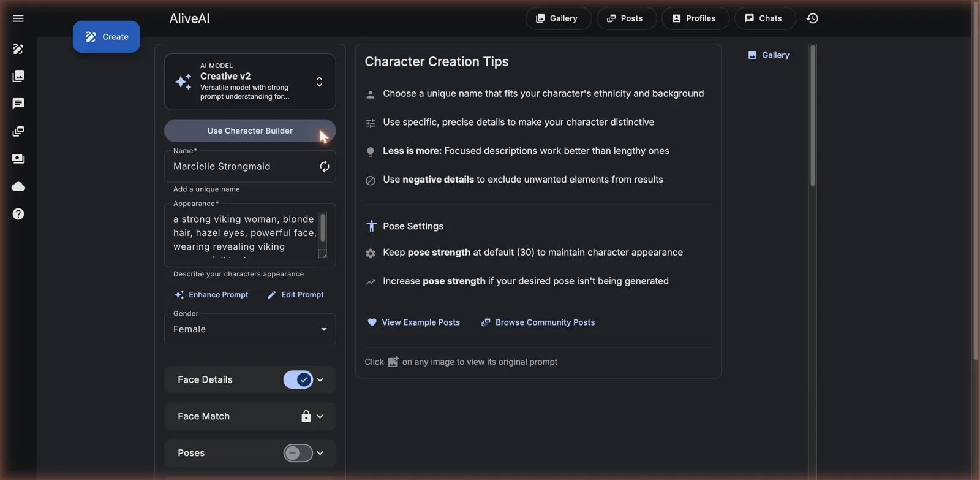Screen dimensions: 980x480
Task: Open the AI Model selector dropdown
Action: (x=250, y=82)
